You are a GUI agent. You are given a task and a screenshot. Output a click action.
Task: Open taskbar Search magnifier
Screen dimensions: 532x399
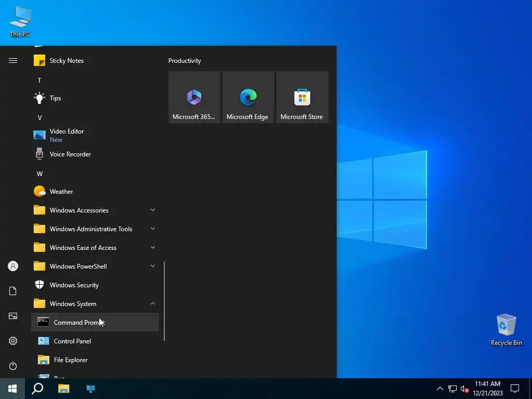[37, 389]
